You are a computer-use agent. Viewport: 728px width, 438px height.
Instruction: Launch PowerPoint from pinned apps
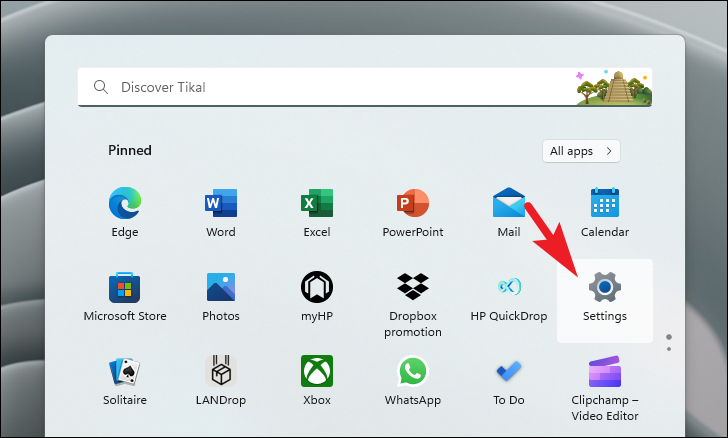(413, 203)
